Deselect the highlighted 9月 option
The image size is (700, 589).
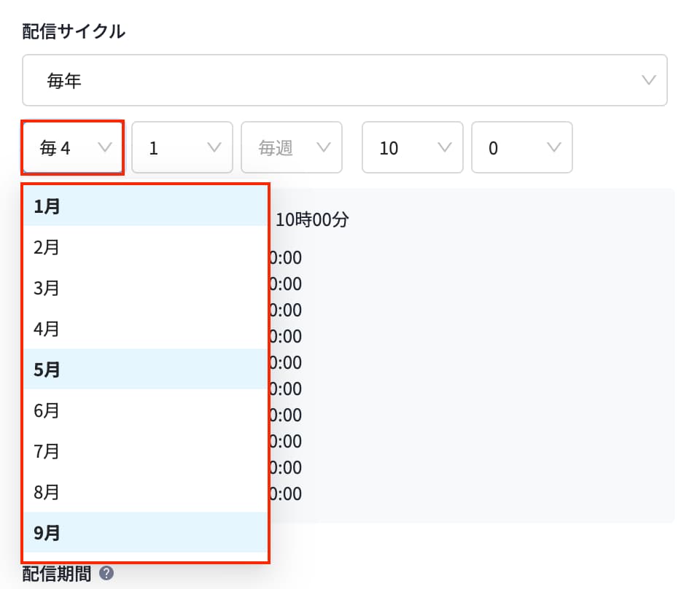145,533
